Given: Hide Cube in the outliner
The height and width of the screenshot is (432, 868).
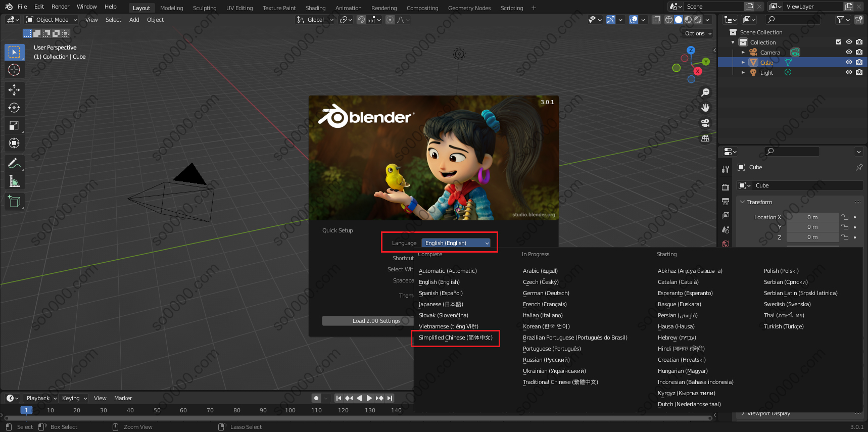Looking at the screenshot, I should (x=849, y=62).
